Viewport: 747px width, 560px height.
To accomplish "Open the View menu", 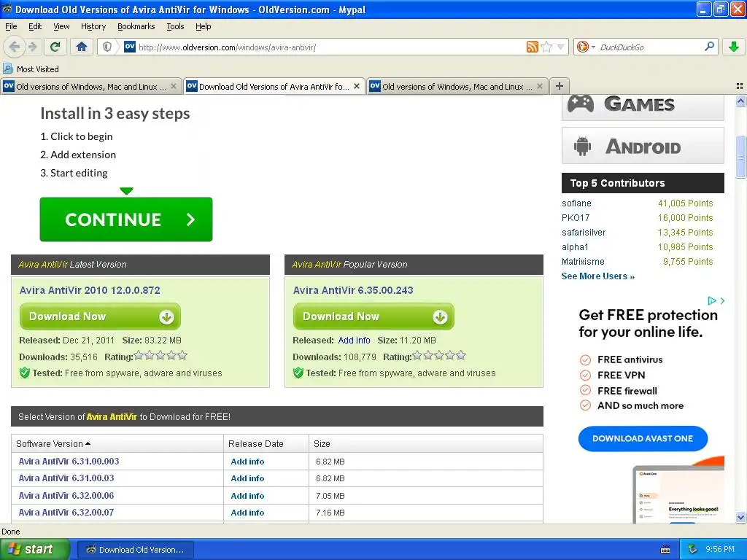I will click(x=61, y=26).
